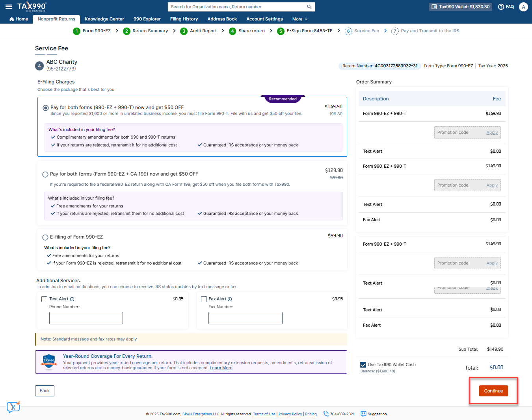Click the ABC Charity avatar icon
The image size is (532, 420).
pos(39,66)
